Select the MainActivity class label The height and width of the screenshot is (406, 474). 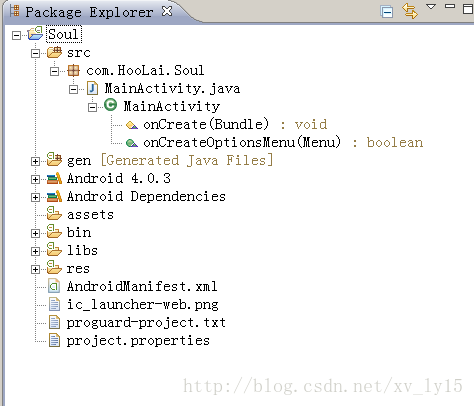[x=172, y=107]
